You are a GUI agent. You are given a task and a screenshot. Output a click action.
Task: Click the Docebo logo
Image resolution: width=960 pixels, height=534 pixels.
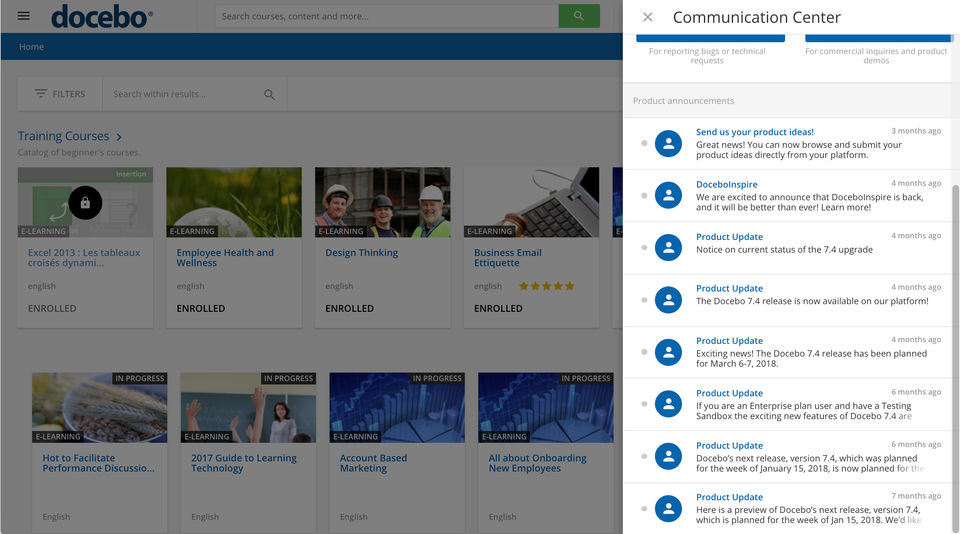coord(102,17)
